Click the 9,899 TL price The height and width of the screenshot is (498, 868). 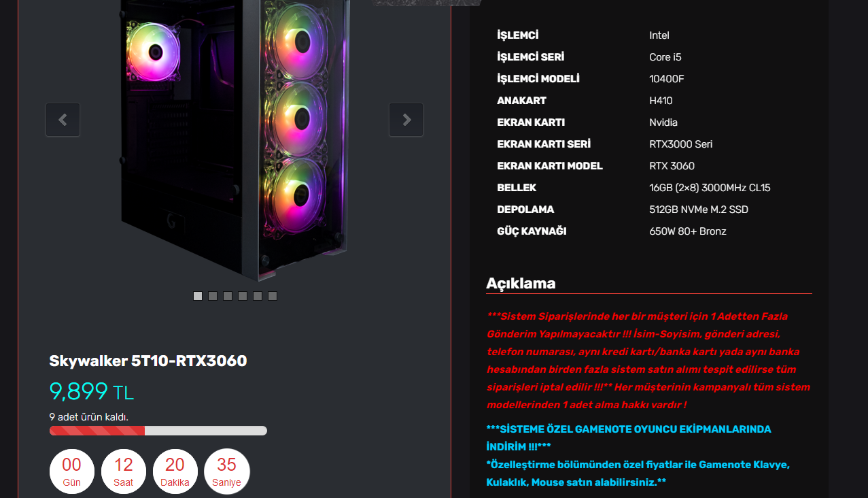92,391
